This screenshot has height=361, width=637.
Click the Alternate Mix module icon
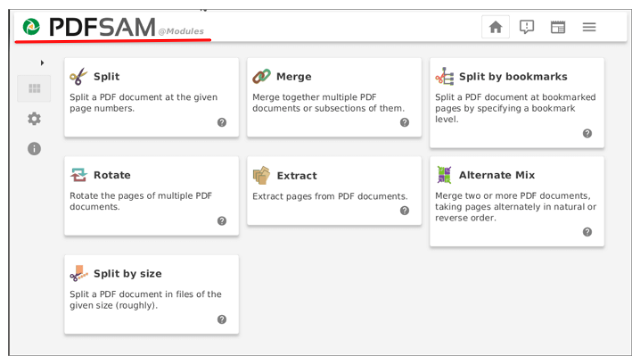[x=444, y=175]
